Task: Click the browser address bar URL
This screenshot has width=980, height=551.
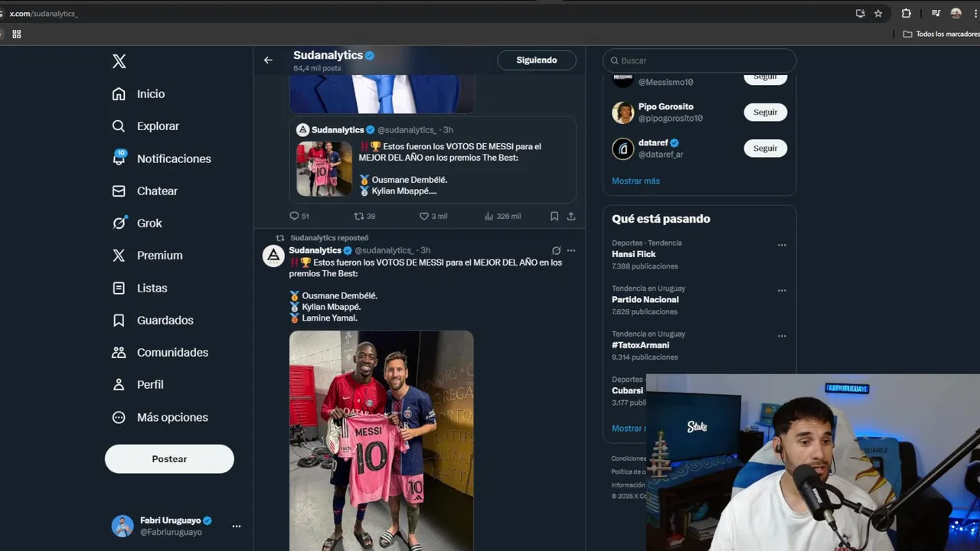Action: 44,14
